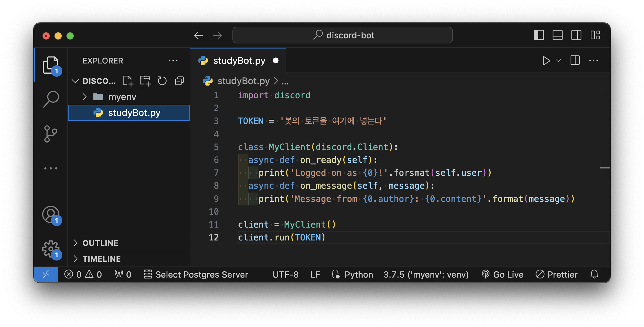The image size is (644, 327).
Task: Close the unsaved studyBot.py tab dot
Action: (276, 60)
